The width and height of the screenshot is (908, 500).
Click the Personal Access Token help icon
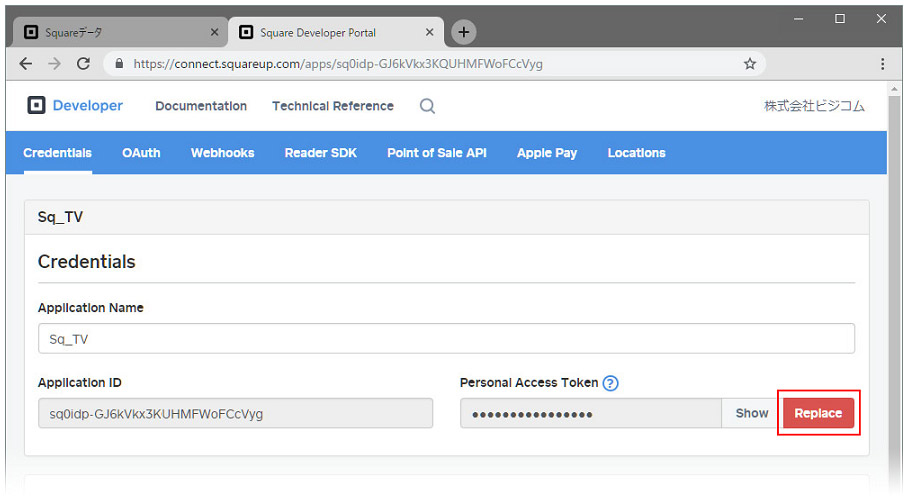(x=611, y=383)
